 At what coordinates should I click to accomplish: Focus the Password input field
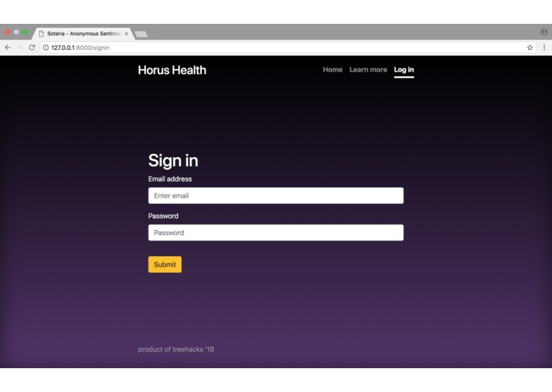coord(276,233)
